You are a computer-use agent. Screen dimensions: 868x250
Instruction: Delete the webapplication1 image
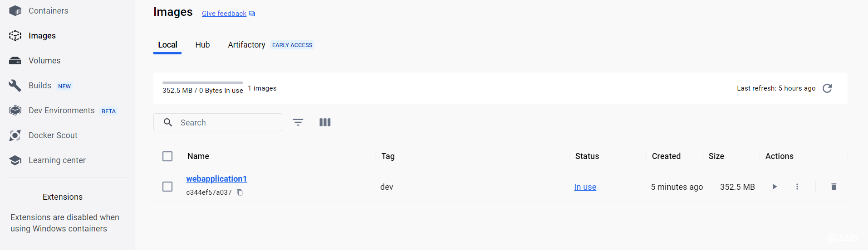[834, 187]
